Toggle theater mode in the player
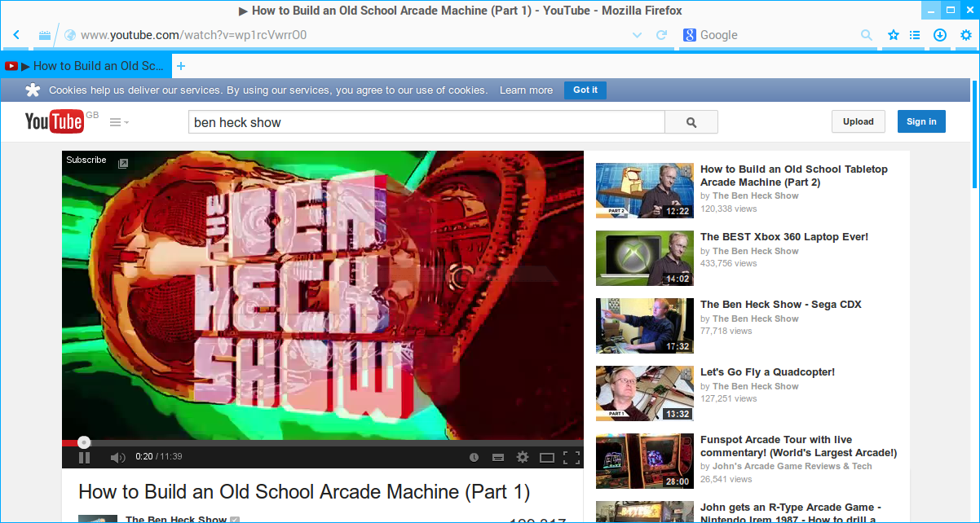Image resolution: width=980 pixels, height=523 pixels. tap(547, 457)
